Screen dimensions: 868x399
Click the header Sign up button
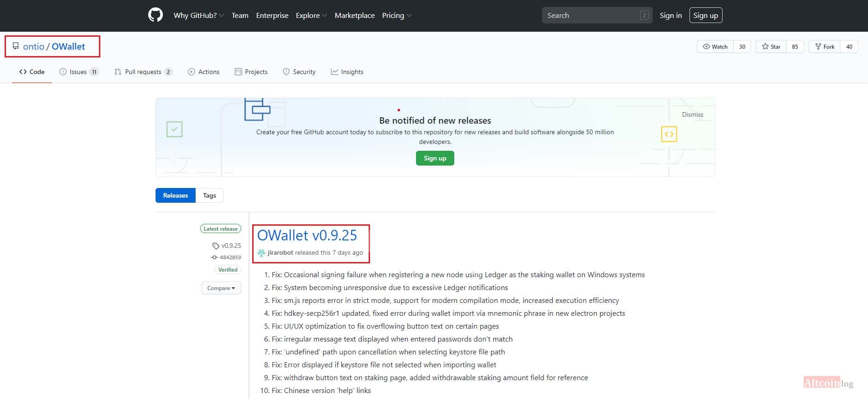706,15
